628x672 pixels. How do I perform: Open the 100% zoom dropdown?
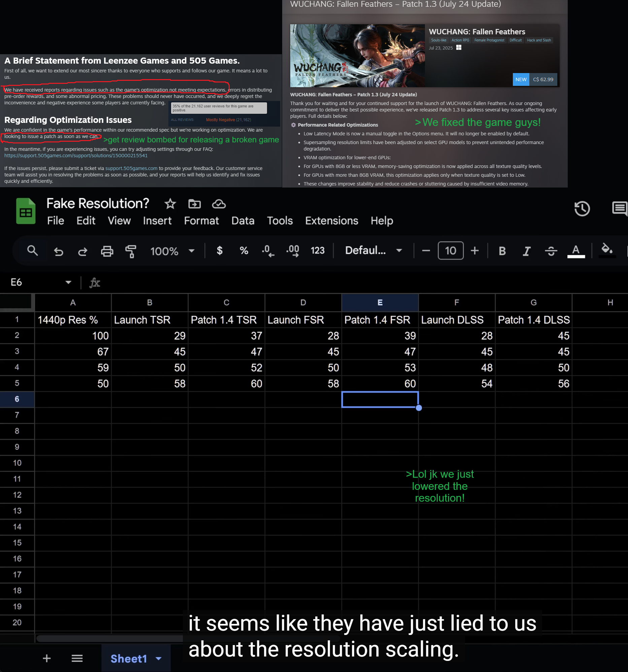(x=172, y=251)
